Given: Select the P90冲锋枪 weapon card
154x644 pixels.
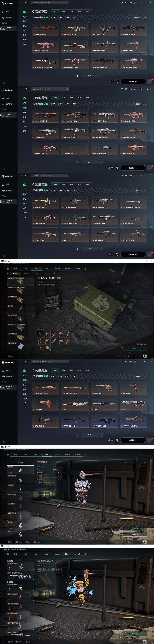Looking at the screenshot, I should click(x=75, y=45).
